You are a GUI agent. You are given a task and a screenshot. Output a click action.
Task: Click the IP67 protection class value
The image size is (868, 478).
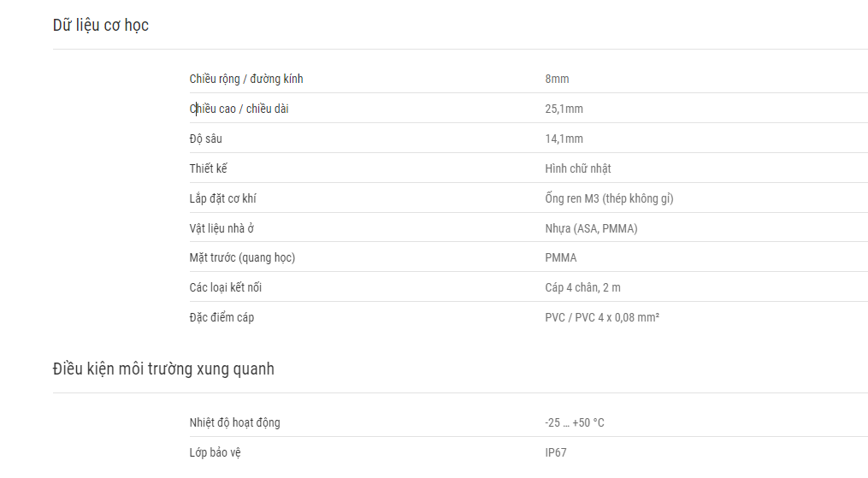click(x=556, y=452)
